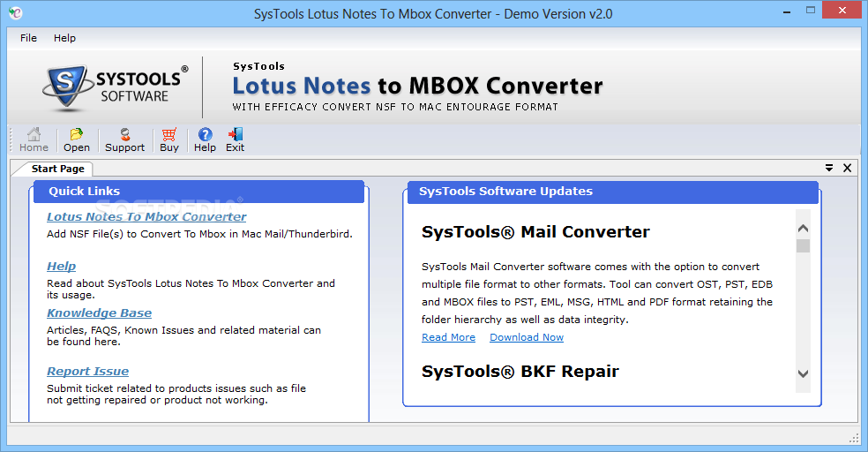Click the Download Now link
This screenshot has height=452, width=868.
(x=527, y=337)
